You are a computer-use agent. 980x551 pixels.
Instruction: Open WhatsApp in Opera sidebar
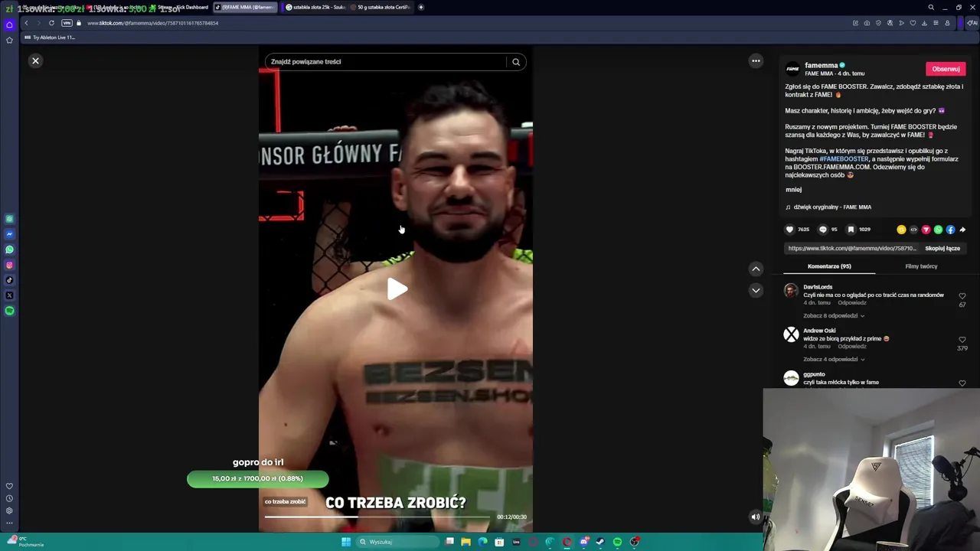pyautogui.click(x=9, y=249)
